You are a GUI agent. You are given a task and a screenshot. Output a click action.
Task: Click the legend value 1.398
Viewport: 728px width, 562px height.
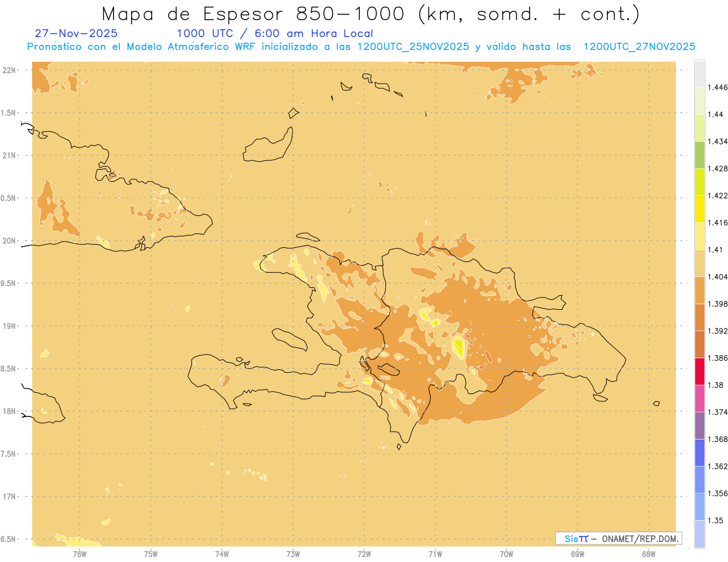coord(717,304)
